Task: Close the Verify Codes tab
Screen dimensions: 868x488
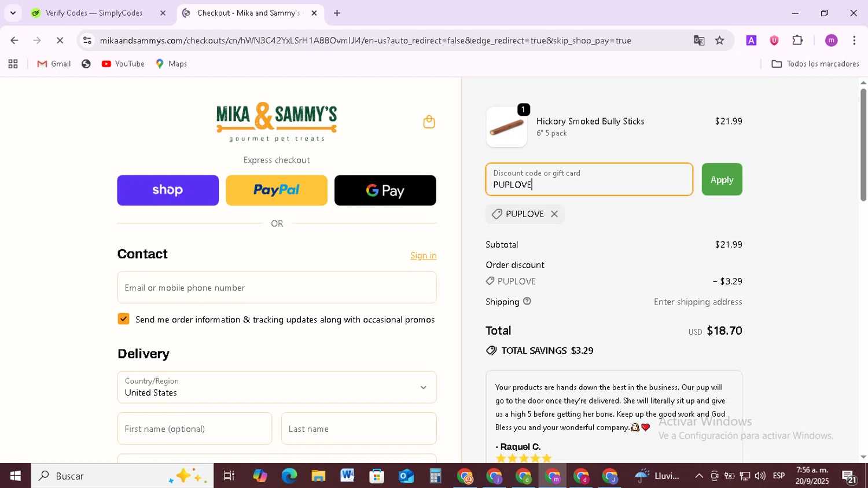Action: click(x=163, y=13)
